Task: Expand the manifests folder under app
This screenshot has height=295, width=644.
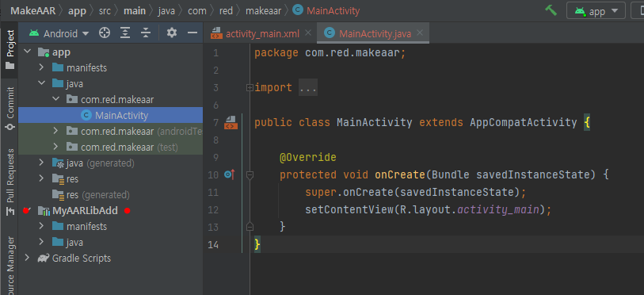Action: (41, 67)
